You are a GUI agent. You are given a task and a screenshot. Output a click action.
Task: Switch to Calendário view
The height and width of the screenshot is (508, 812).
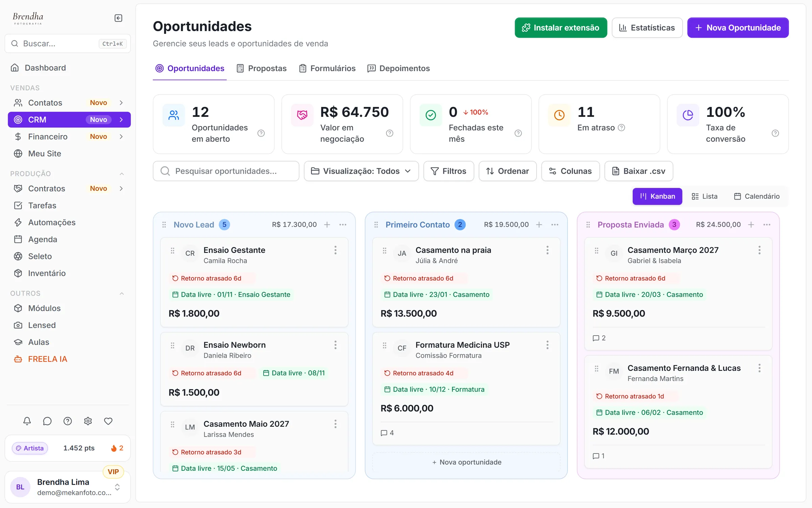click(757, 196)
